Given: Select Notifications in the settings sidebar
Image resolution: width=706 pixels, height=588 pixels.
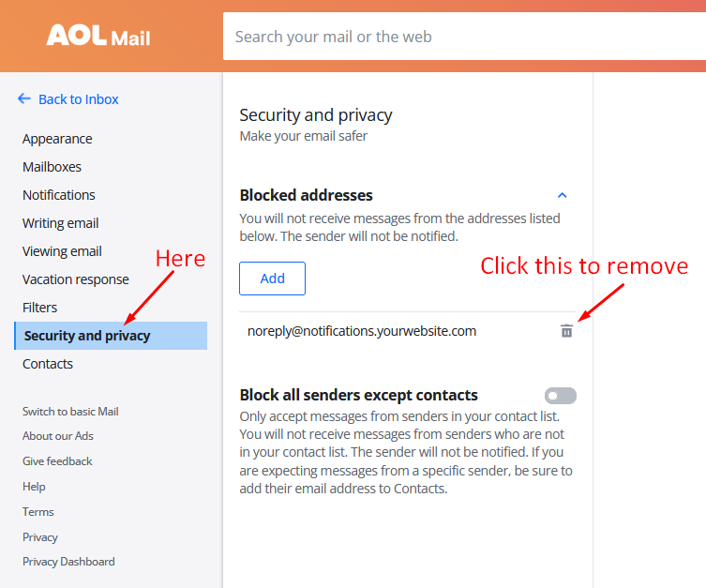Looking at the screenshot, I should [x=59, y=195].
